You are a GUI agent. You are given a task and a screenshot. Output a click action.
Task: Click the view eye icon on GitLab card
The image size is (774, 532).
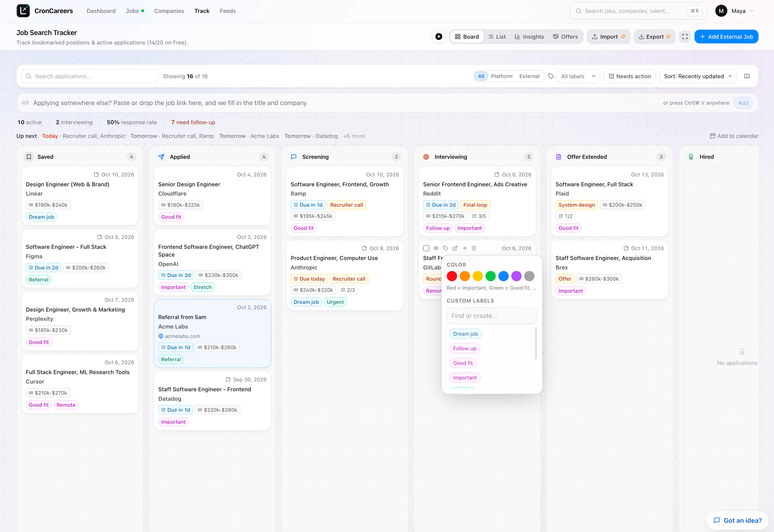(436, 248)
